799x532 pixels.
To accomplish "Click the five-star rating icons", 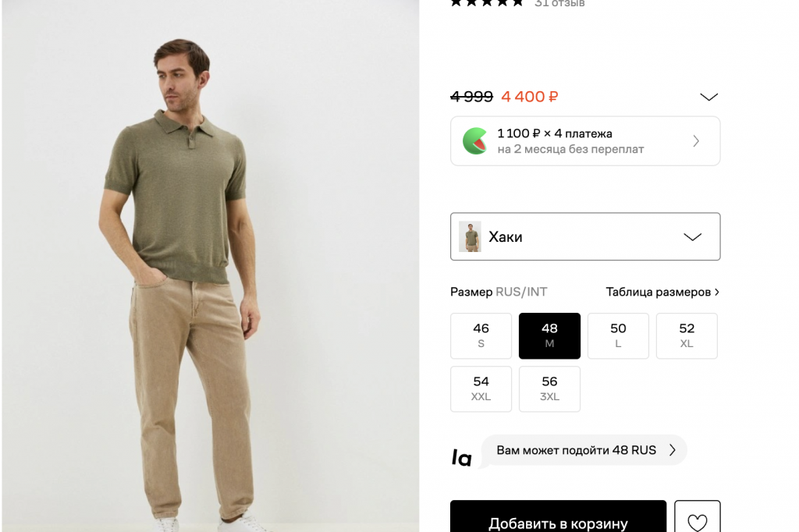I will tap(487, 3).
